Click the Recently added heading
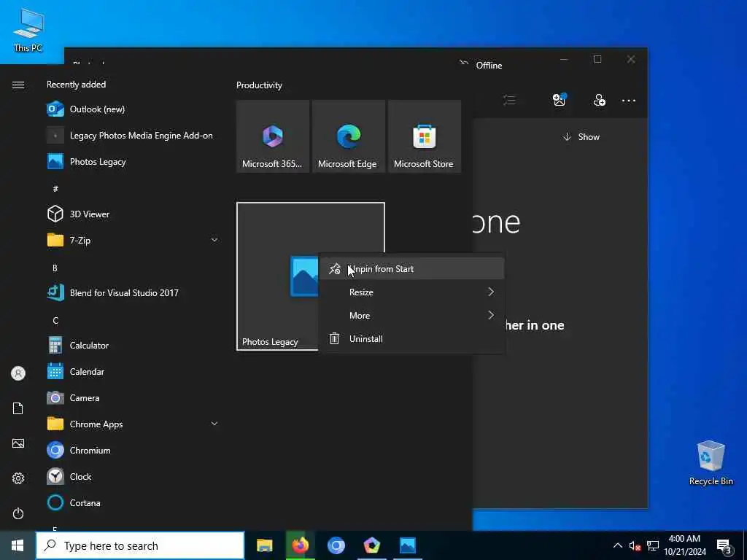 click(x=76, y=85)
